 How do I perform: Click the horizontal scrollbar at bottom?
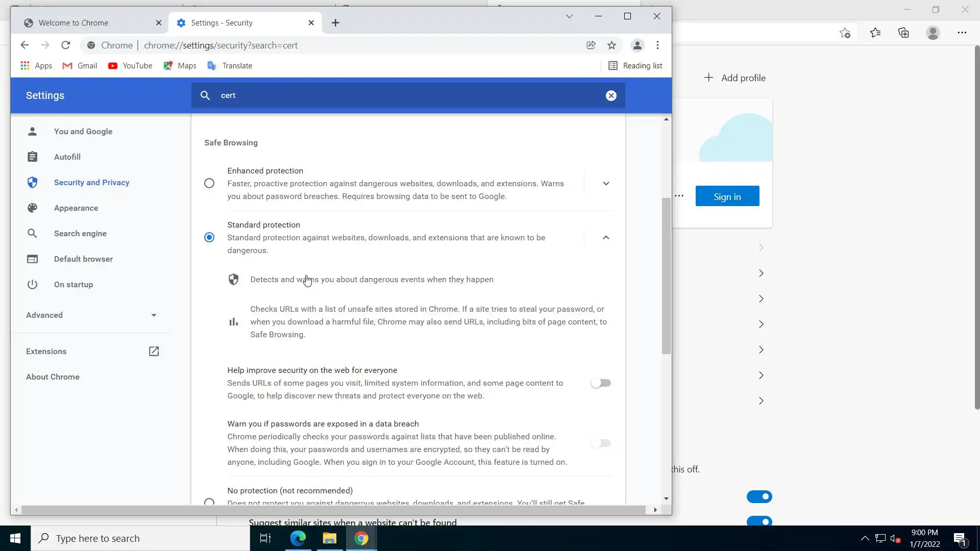333,510
